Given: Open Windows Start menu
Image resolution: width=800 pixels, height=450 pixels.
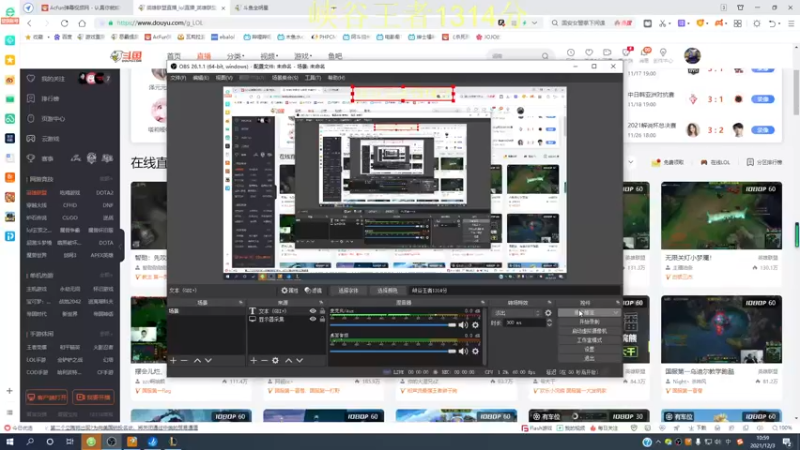Looking at the screenshot, I should point(10,442).
